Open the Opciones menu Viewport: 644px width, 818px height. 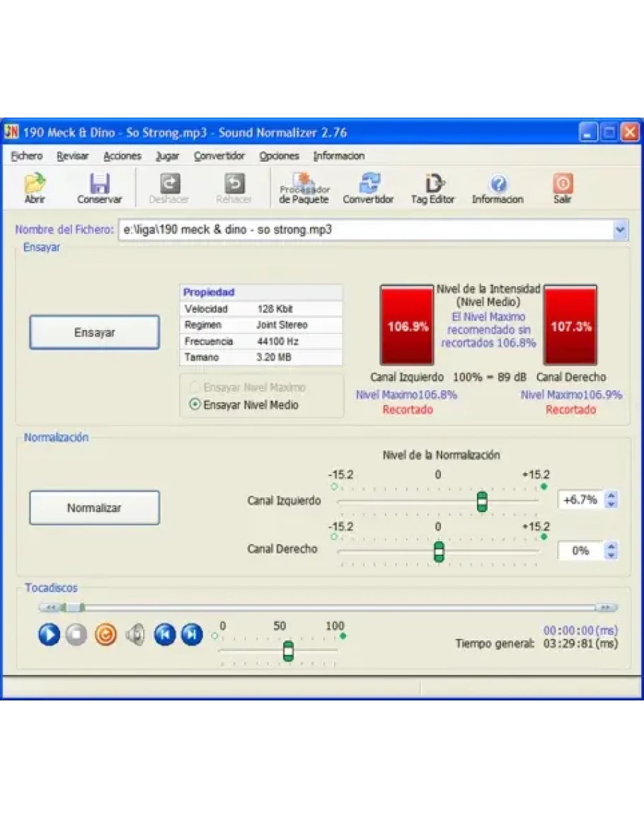point(279,156)
